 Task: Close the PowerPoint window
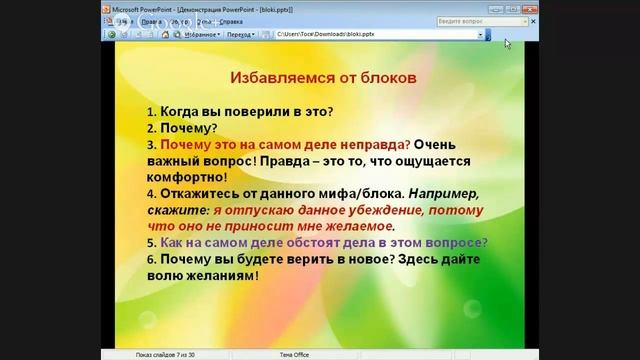tap(530, 9)
